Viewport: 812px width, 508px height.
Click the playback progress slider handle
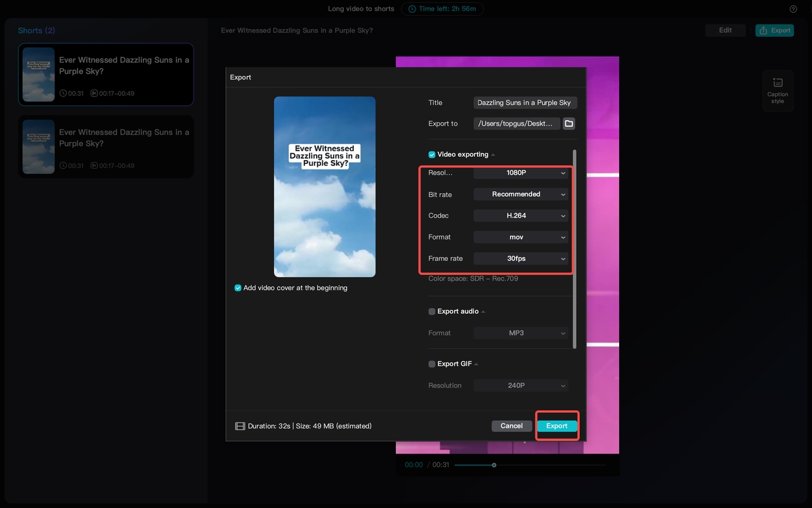click(494, 465)
